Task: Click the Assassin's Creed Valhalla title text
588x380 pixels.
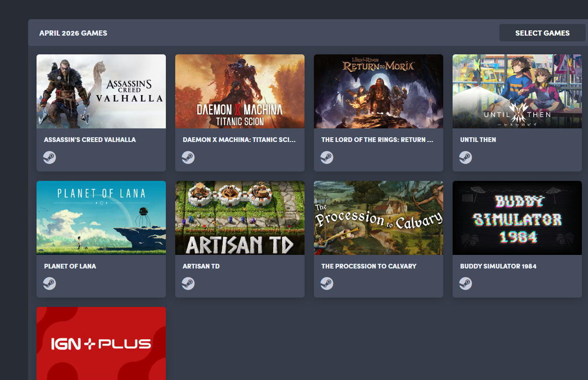Action: click(x=90, y=140)
